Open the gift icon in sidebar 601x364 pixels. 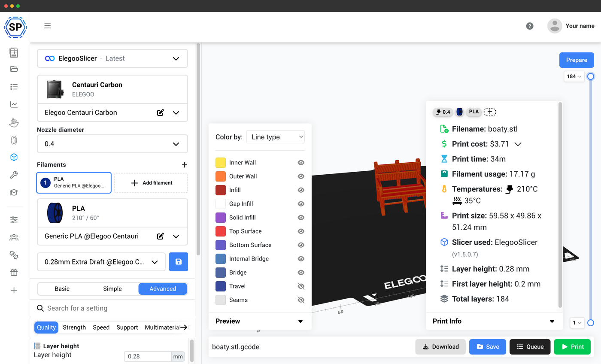tap(14, 273)
